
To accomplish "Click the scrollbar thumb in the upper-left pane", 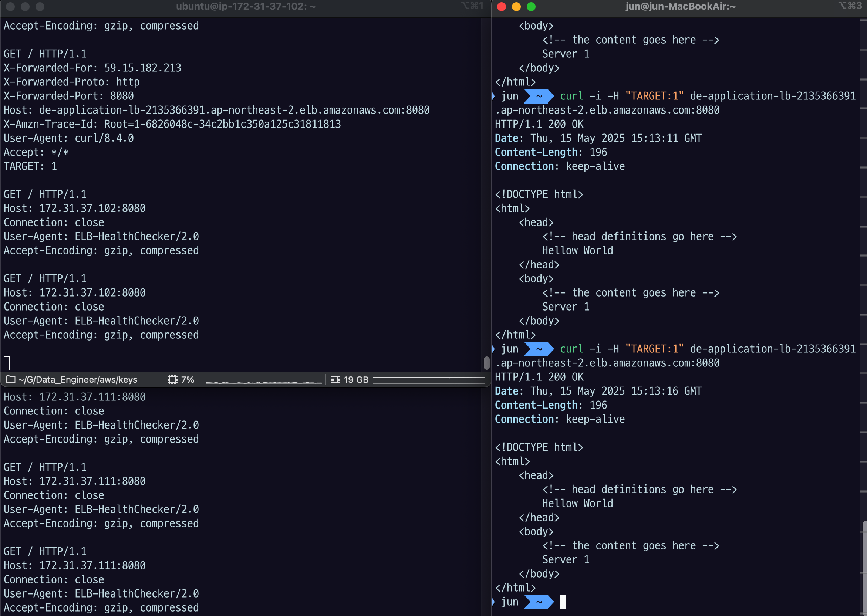I will coord(486,363).
